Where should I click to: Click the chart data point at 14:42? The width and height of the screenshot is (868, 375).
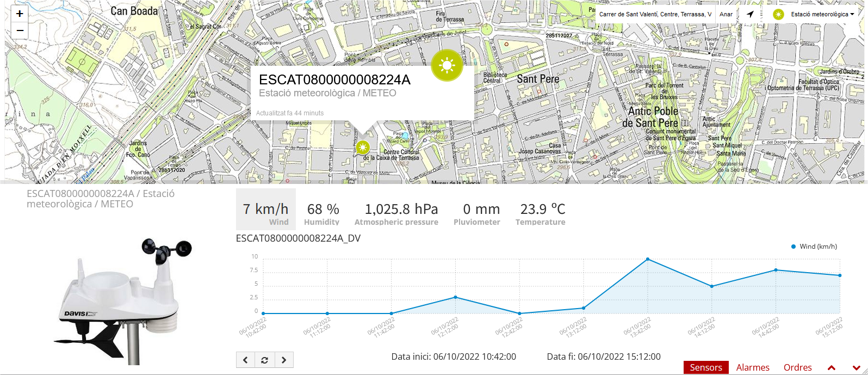(776, 270)
